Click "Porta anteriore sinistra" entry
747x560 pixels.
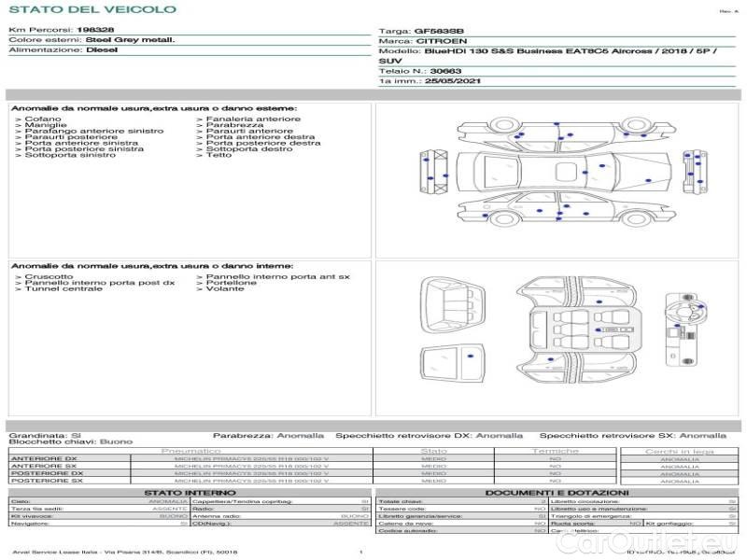click(x=81, y=143)
